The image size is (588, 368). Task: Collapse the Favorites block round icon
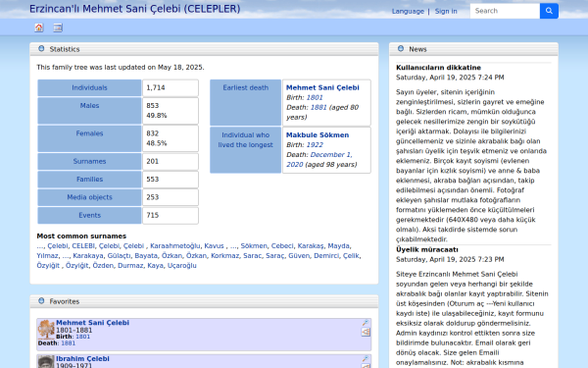41,301
